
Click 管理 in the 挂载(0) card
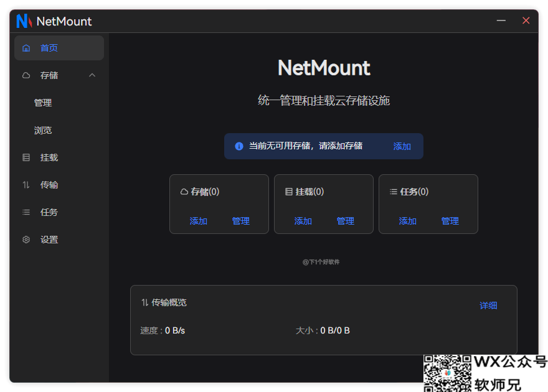(345, 221)
